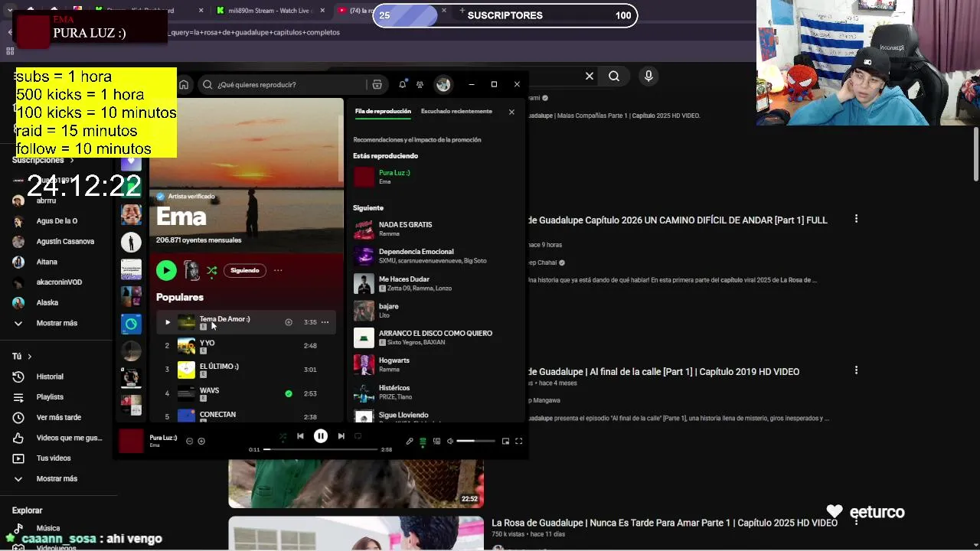Image resolution: width=980 pixels, height=551 pixels.
Task: Pause playback in Spotify player bar
Action: coord(321,436)
